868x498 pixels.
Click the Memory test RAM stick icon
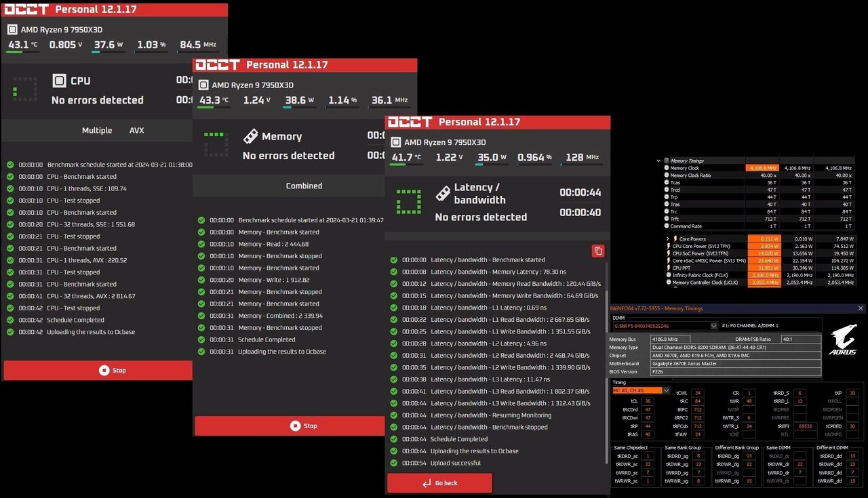tap(250, 136)
